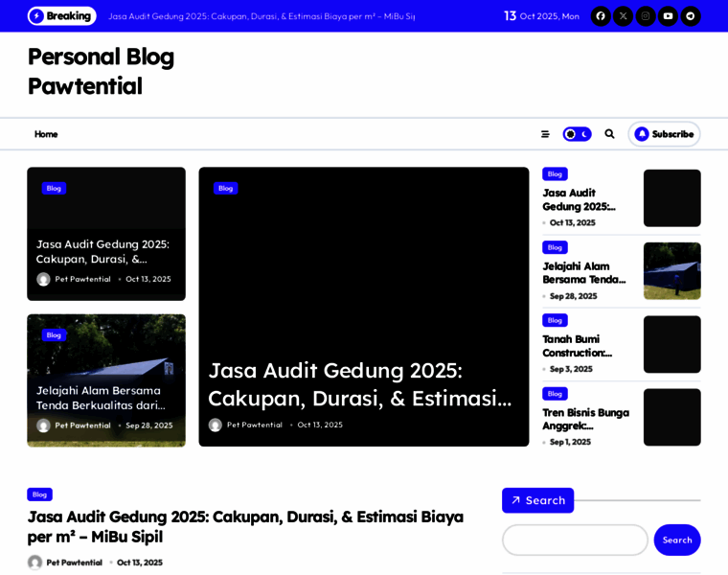
Task: Open the breaking news ticker headline
Action: [262, 16]
